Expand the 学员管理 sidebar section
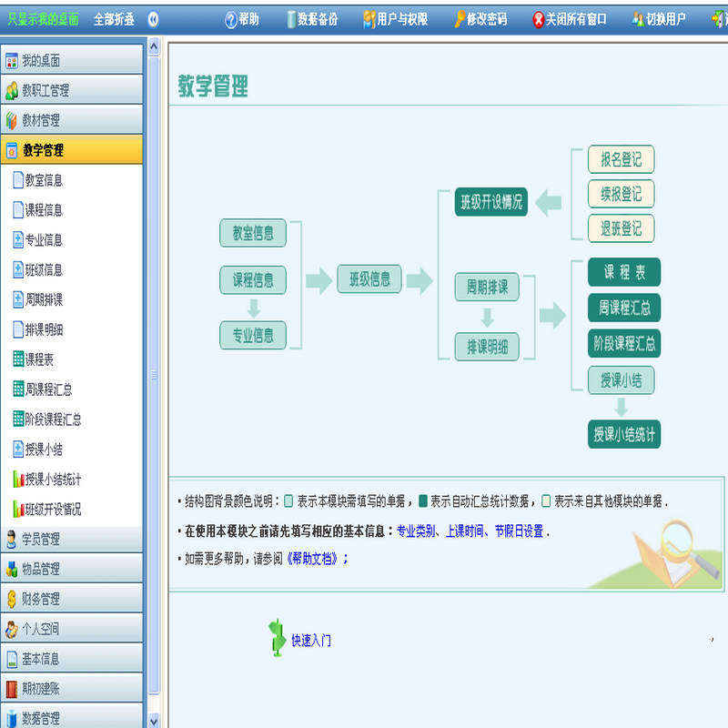This screenshot has width=728, height=728. point(72,539)
